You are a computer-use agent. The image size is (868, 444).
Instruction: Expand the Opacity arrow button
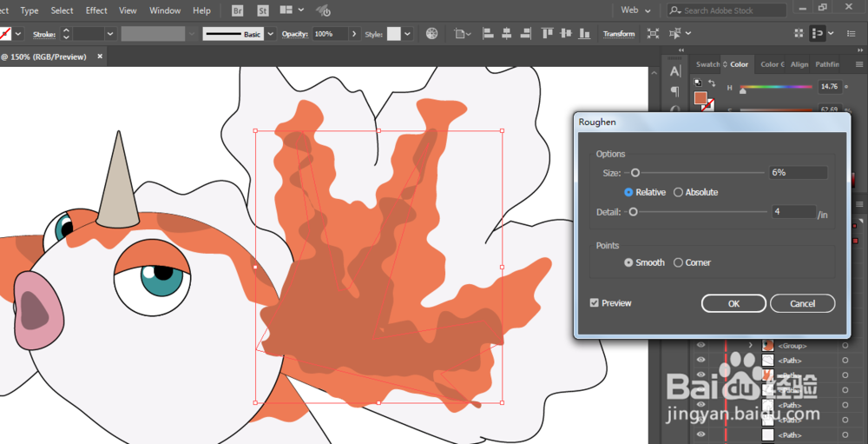coord(355,34)
